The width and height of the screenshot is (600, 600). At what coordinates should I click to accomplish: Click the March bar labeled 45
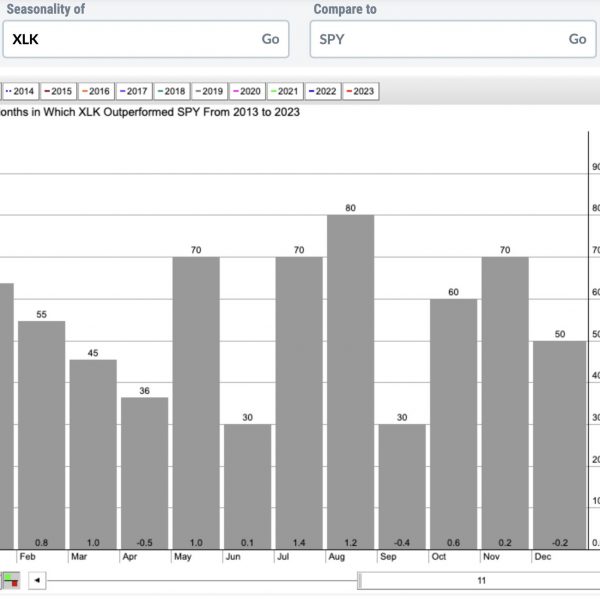tap(93, 455)
